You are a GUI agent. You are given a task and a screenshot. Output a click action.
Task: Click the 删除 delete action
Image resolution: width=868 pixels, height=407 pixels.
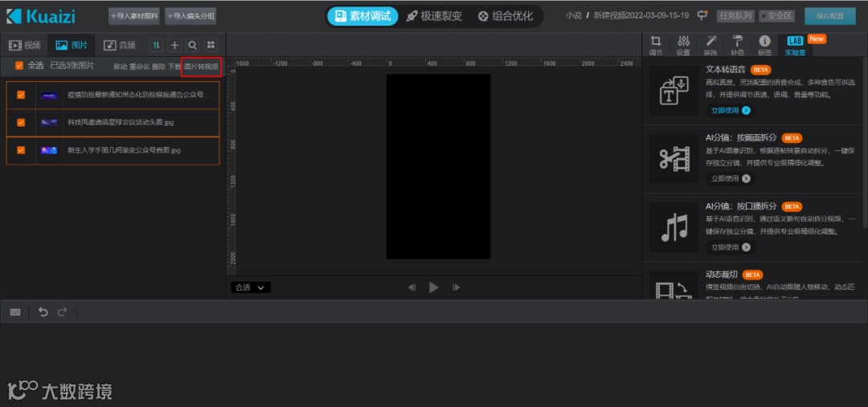pyautogui.click(x=159, y=67)
